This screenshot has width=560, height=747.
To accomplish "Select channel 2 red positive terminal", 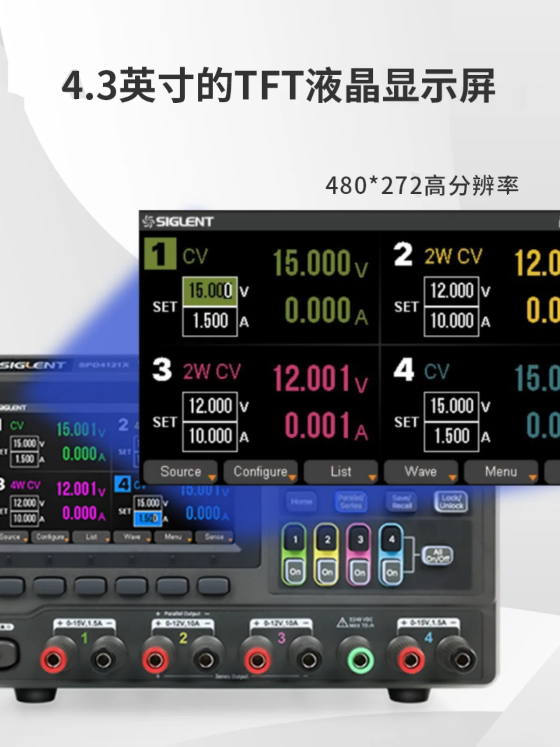I will click(155, 659).
